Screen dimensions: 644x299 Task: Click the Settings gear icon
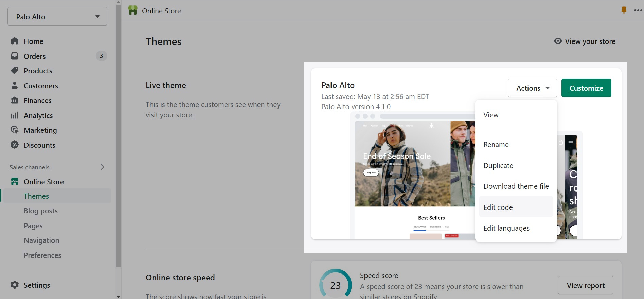[x=15, y=285]
